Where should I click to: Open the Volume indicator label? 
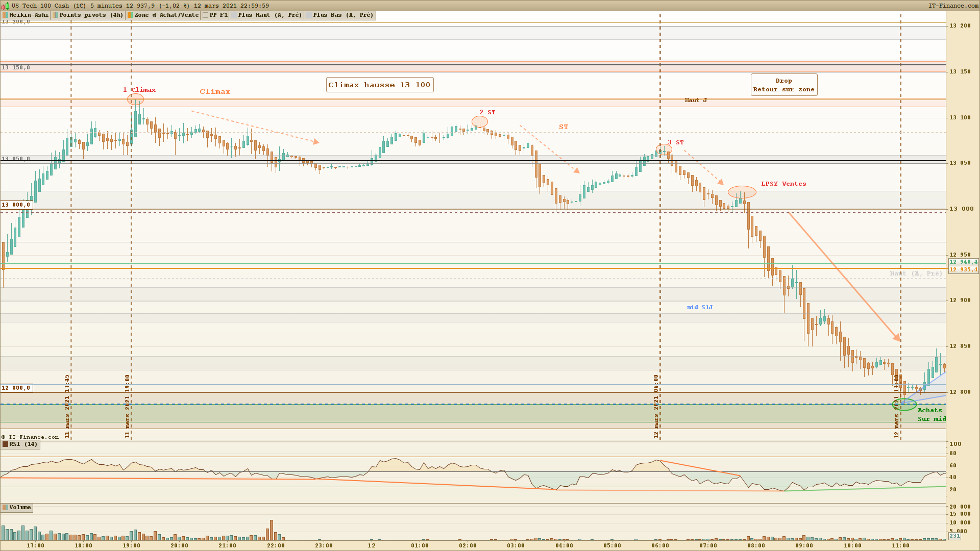pos(20,508)
